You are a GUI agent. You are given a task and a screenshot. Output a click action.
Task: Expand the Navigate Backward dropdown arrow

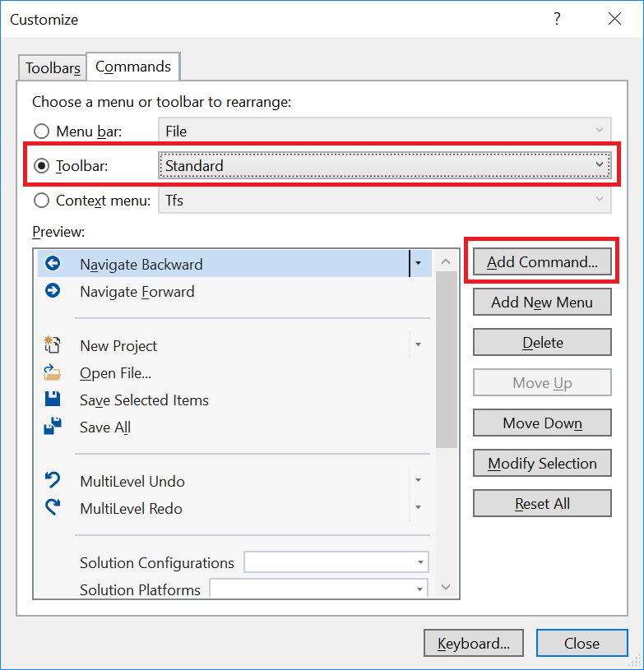(x=418, y=264)
